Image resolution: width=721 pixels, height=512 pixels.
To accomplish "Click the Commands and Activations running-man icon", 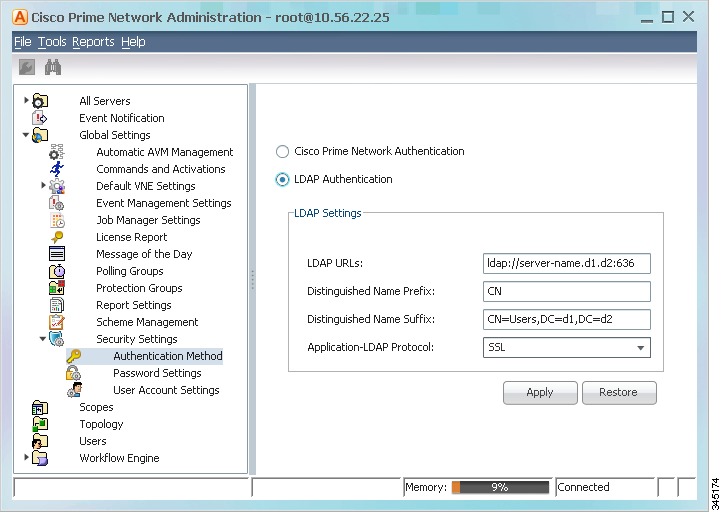I will pyautogui.click(x=57, y=169).
